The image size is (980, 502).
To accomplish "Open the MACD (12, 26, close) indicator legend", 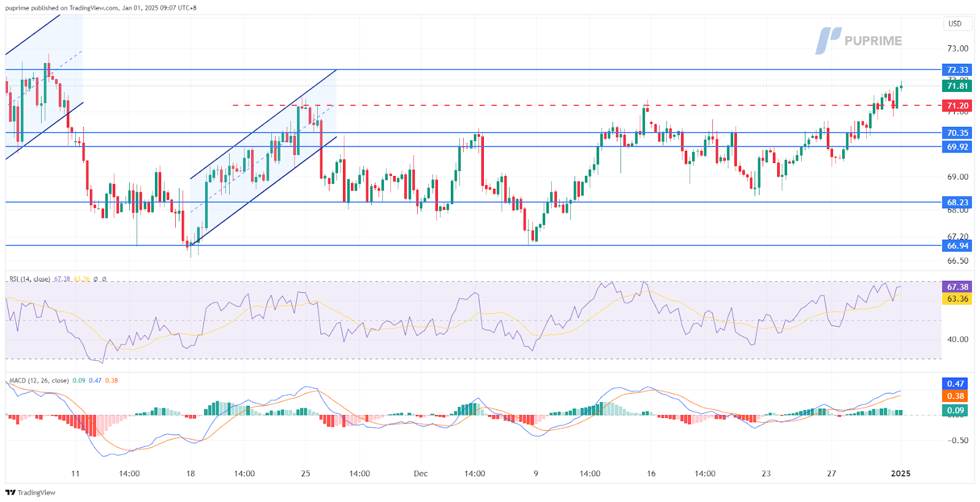I will click(x=39, y=381).
